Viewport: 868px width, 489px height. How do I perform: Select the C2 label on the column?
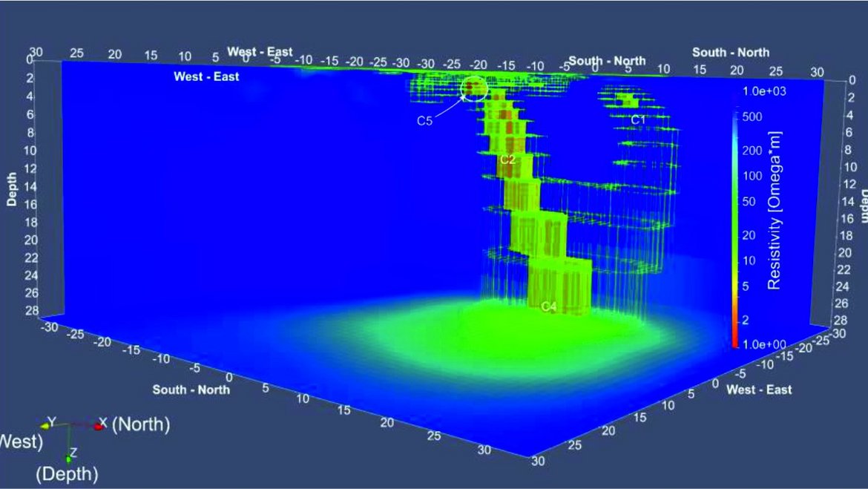tap(507, 160)
